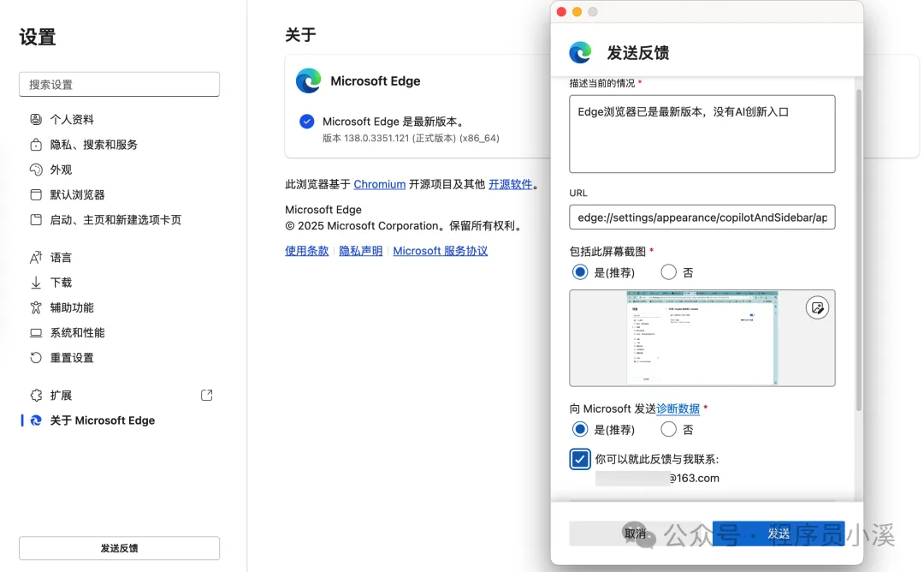924x572 pixels.
Task: Minimize the feedback window with yellow button
Action: pyautogui.click(x=577, y=12)
